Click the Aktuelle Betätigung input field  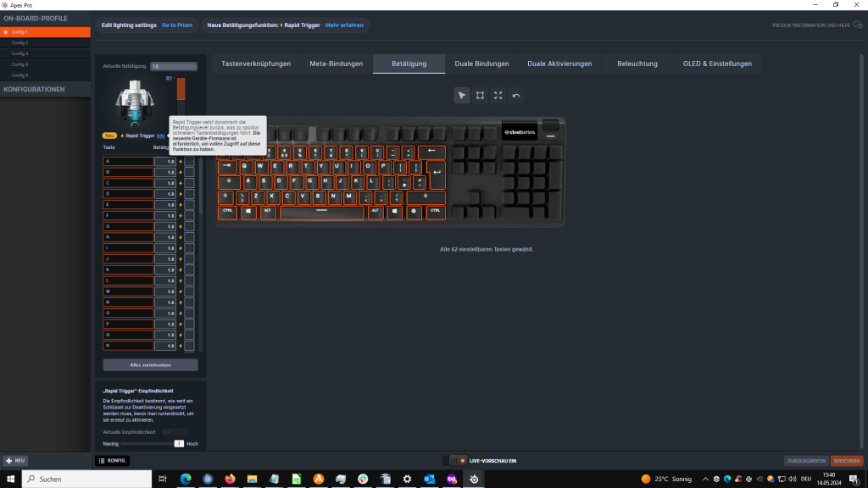click(174, 66)
